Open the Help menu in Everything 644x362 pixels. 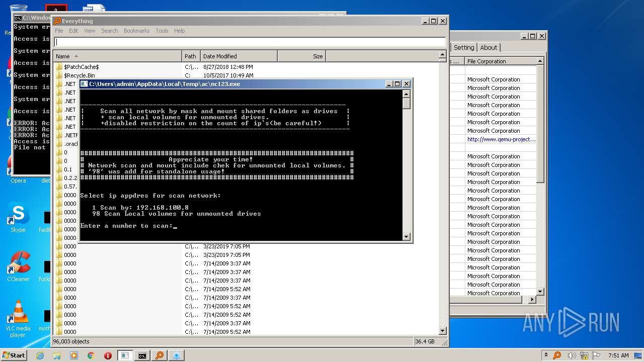click(180, 31)
